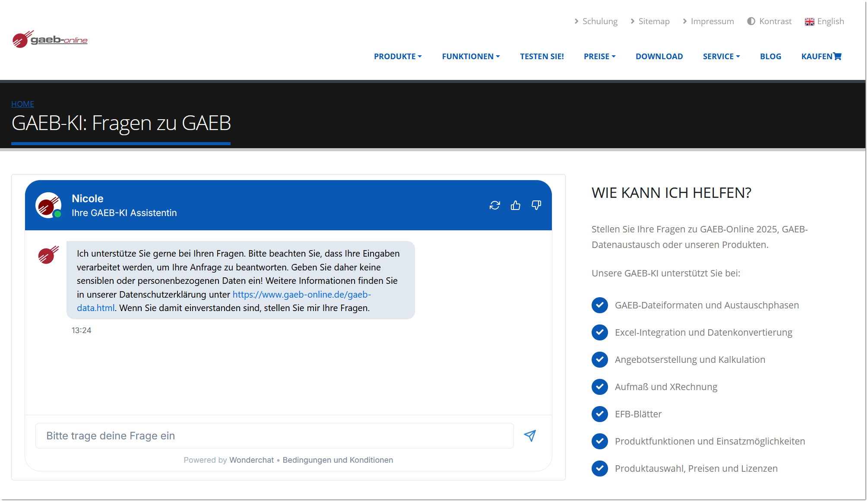Viewport: 868px width, 502px height.
Task: Toggle the Kontrast mode
Action: (x=770, y=21)
